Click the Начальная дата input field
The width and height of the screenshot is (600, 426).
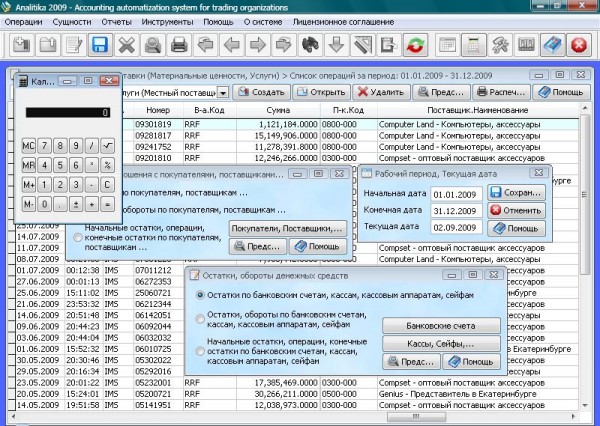pos(456,194)
